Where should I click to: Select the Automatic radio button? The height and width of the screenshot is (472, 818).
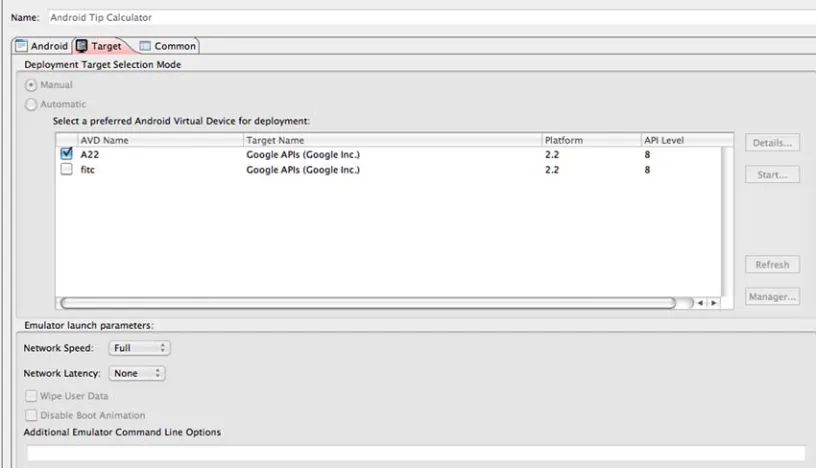point(31,104)
